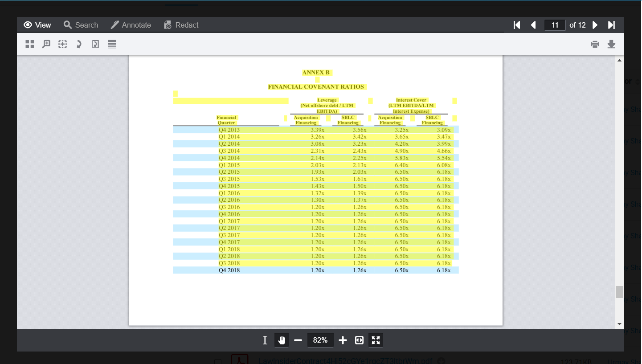Fit the page to width

359,340
